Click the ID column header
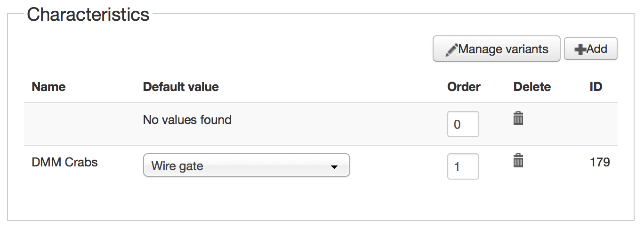Image resolution: width=644 pixels, height=231 pixels. [596, 87]
